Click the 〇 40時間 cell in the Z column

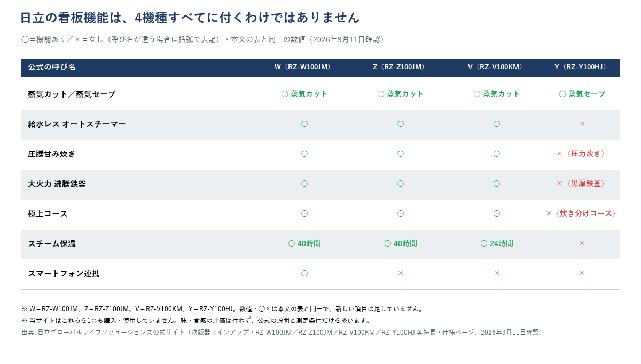(401, 243)
